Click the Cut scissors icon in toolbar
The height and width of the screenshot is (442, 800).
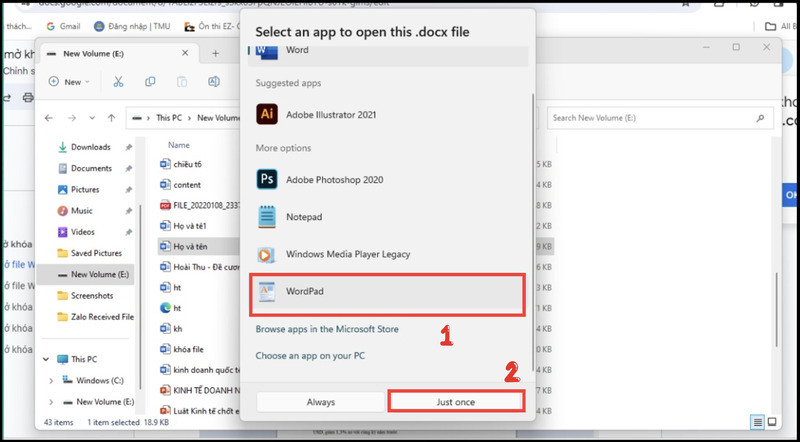coord(118,82)
